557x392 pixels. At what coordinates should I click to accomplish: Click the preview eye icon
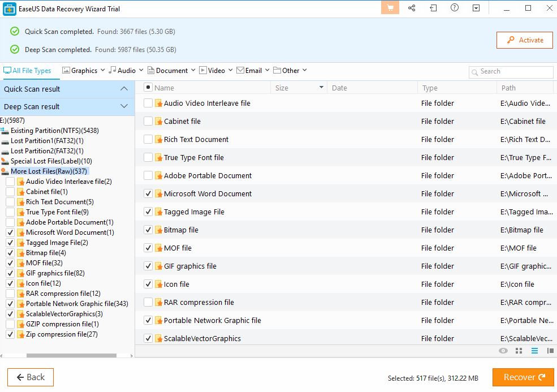click(x=503, y=351)
